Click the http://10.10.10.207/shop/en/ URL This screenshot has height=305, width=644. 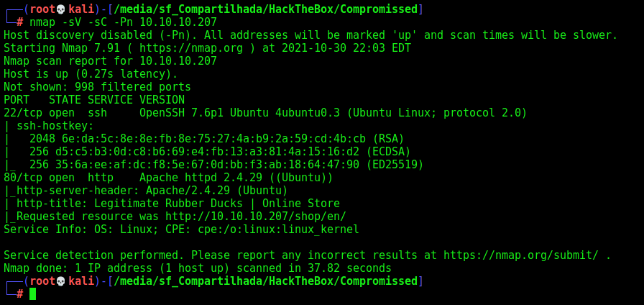click(x=256, y=217)
